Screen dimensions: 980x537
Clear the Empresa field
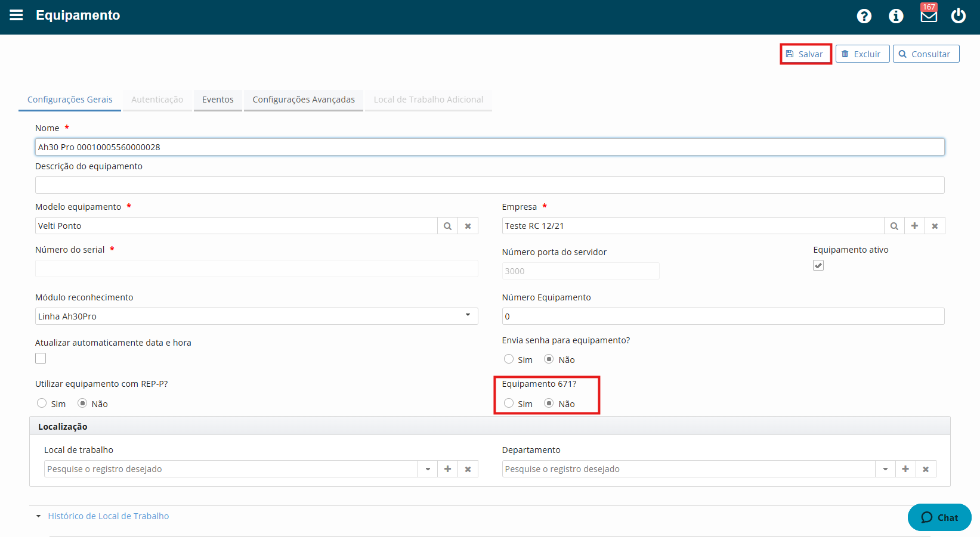(x=935, y=226)
